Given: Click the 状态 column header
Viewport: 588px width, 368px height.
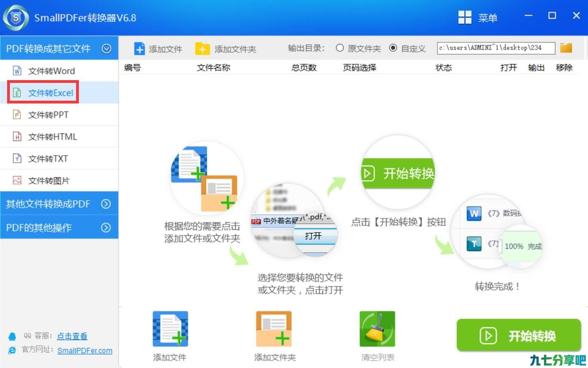Looking at the screenshot, I should tap(444, 68).
